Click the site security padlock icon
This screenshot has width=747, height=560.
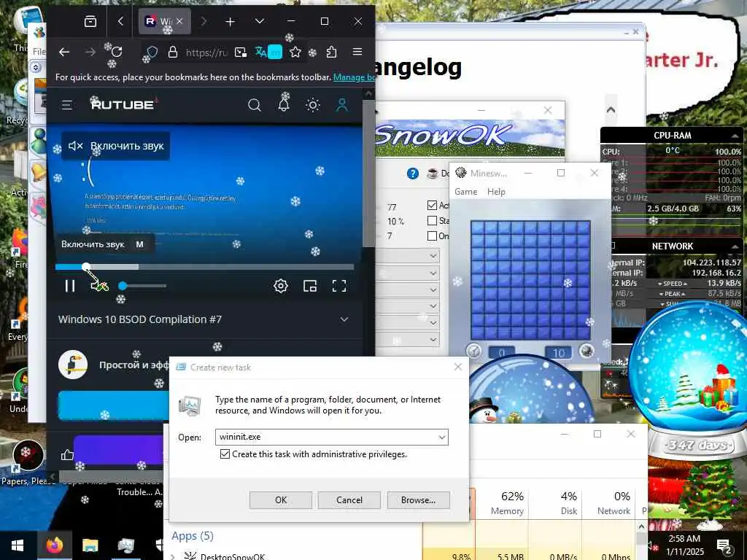pyautogui.click(x=173, y=52)
